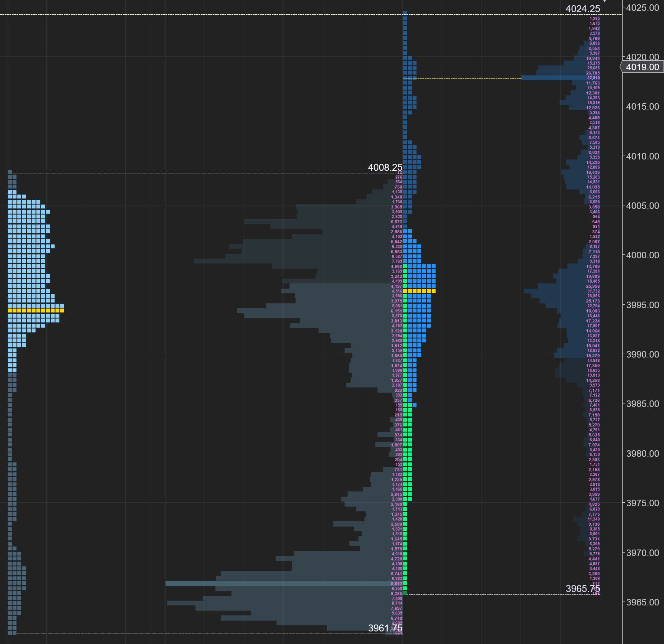Click the 4000.00 price axis label
The height and width of the screenshot is (644, 664).
click(x=642, y=255)
